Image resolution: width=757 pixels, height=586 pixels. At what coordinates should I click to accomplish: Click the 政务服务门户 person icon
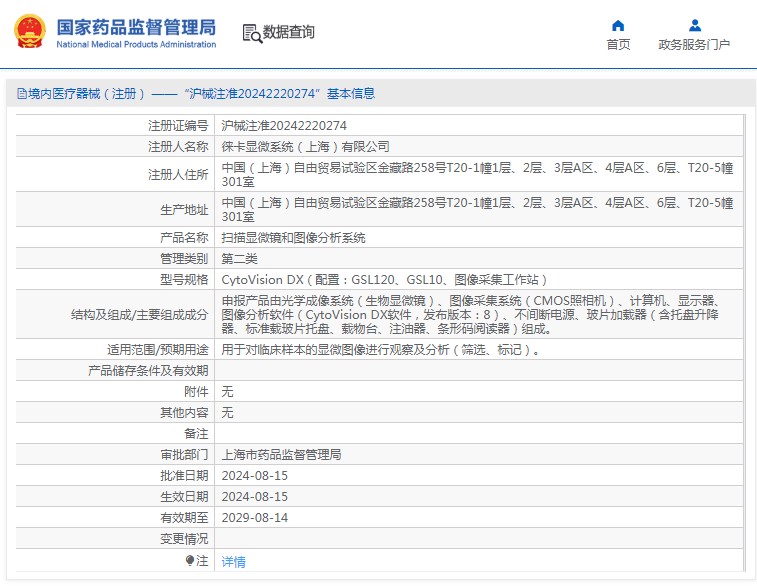tap(695, 25)
